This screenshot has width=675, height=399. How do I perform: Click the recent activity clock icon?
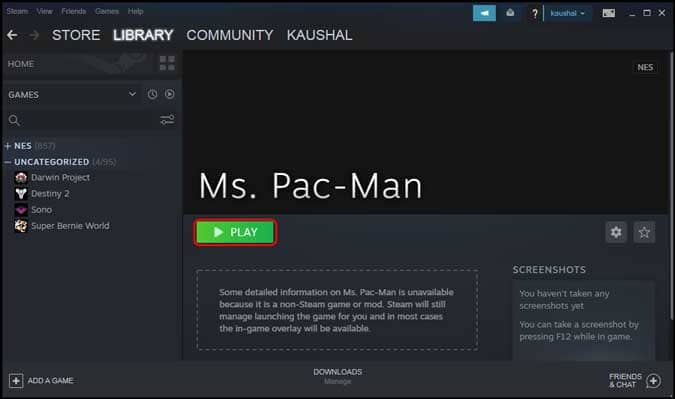152,94
